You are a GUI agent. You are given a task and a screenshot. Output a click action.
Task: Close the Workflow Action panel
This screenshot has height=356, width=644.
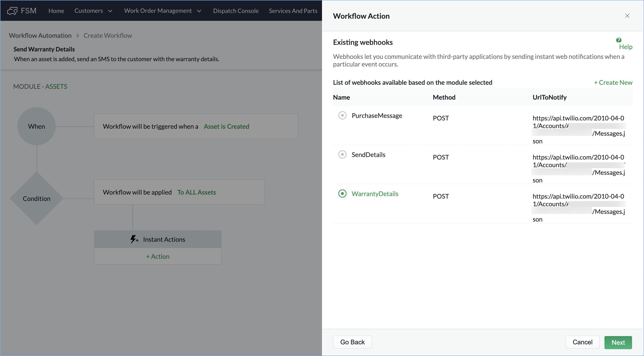pyautogui.click(x=627, y=16)
